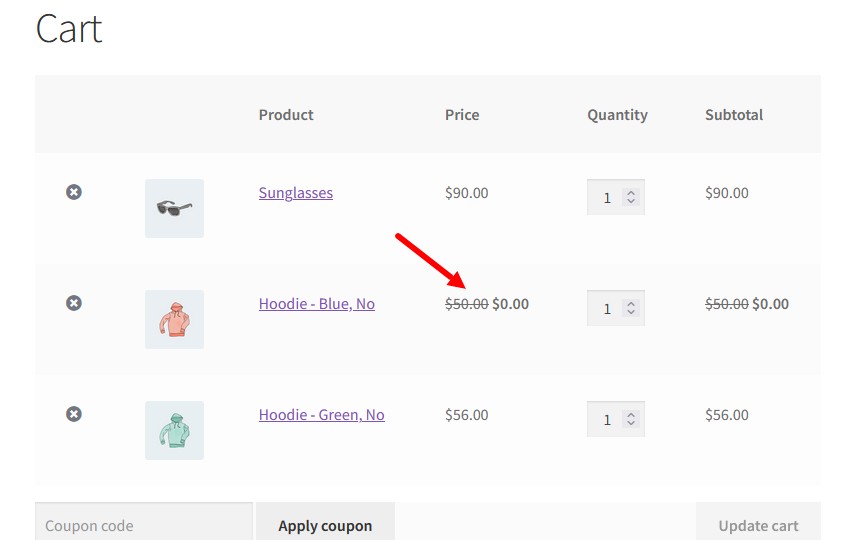
Task: Open the pink hoodie product thumbnail
Action: click(175, 320)
